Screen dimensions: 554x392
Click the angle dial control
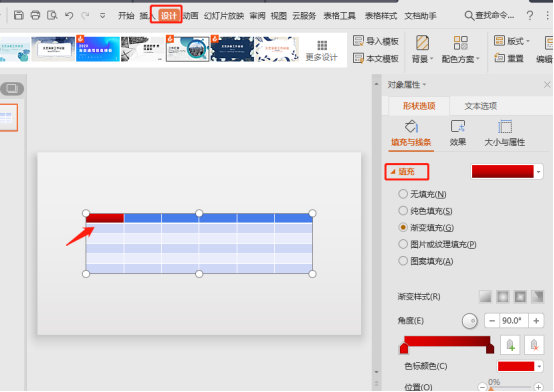[x=470, y=321]
